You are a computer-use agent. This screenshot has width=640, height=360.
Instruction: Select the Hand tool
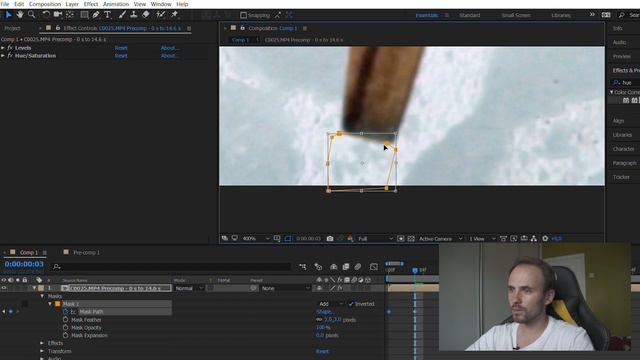pyautogui.click(x=20, y=15)
